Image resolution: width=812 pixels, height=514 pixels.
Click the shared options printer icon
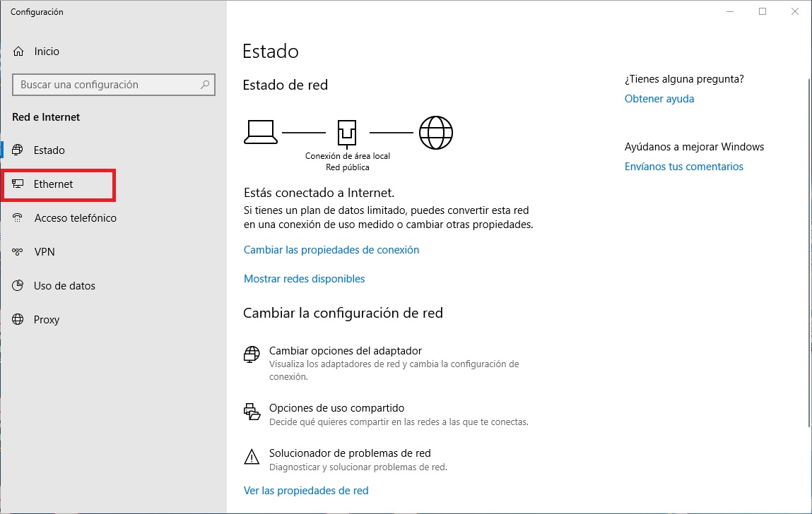[252, 412]
